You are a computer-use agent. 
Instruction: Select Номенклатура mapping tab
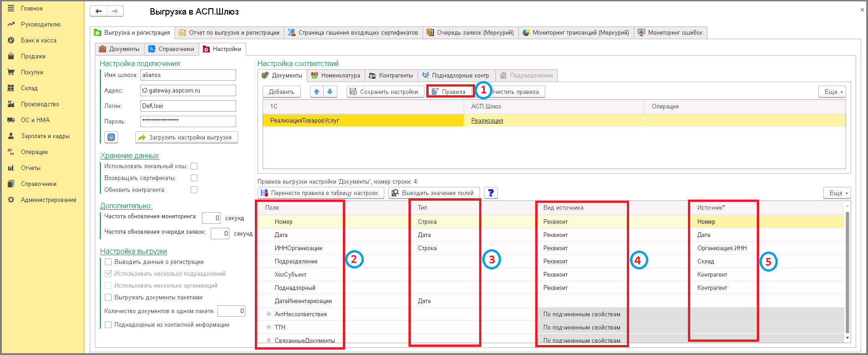coord(336,76)
